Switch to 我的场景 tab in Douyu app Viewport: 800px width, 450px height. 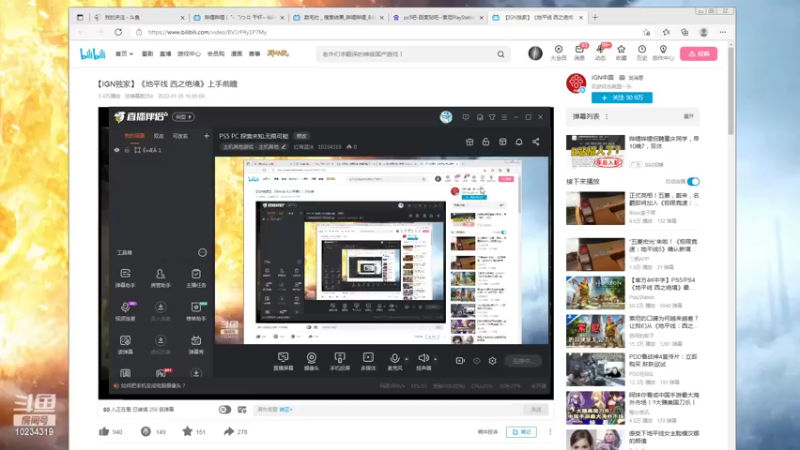pyautogui.click(x=135, y=136)
